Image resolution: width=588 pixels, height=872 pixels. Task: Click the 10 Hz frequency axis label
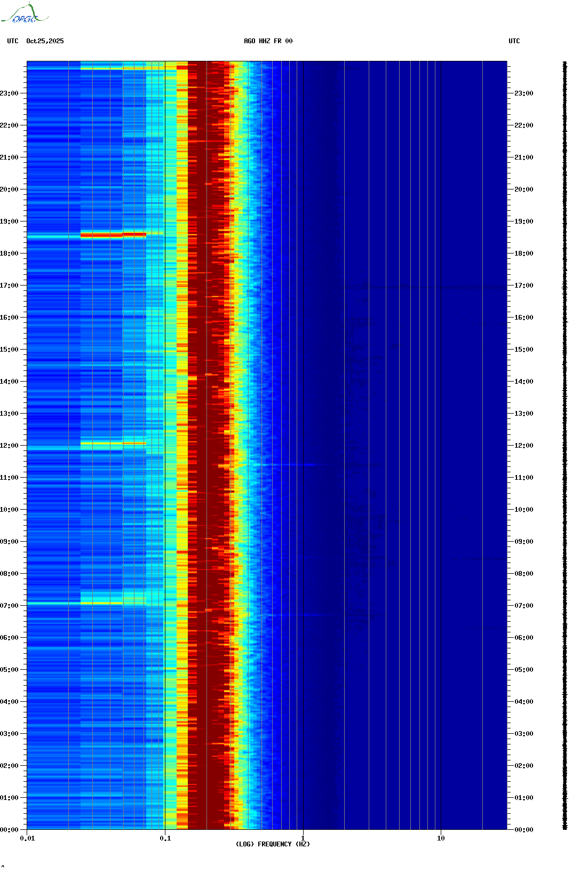pyautogui.click(x=441, y=838)
